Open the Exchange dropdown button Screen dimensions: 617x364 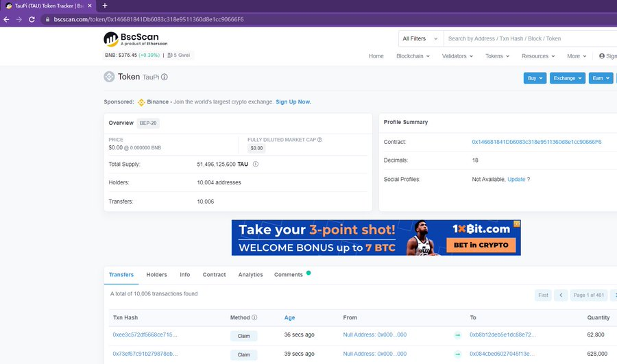click(568, 78)
